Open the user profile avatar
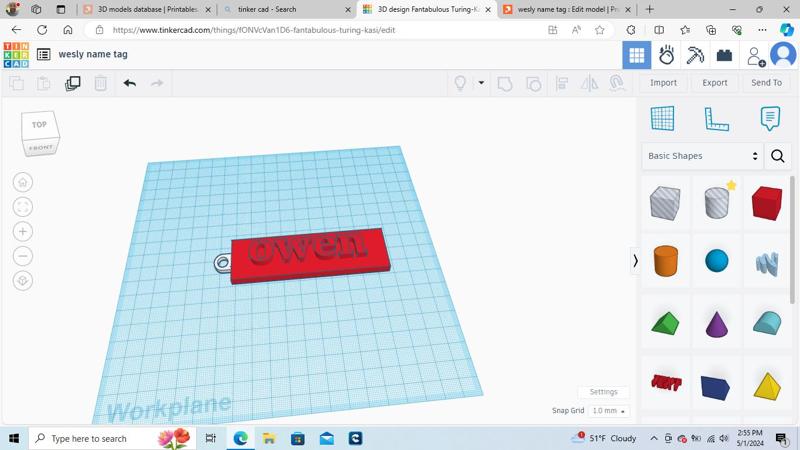 pyautogui.click(x=783, y=55)
